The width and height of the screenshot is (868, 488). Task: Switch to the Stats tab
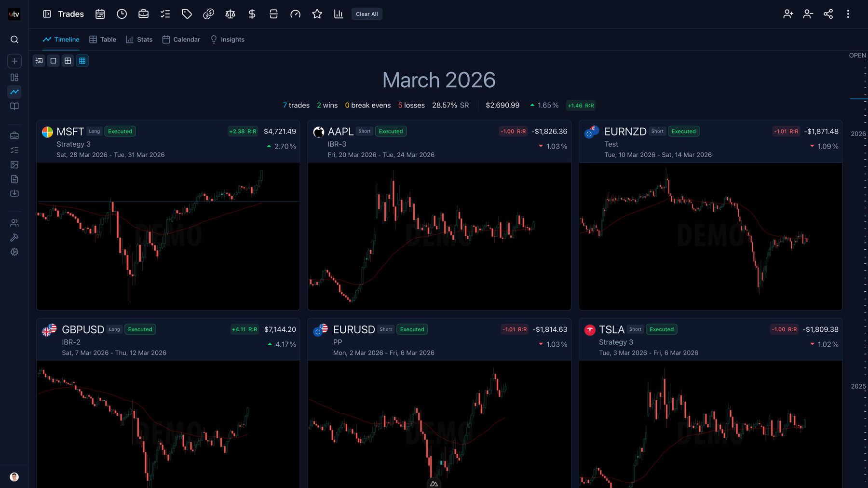pyautogui.click(x=139, y=39)
